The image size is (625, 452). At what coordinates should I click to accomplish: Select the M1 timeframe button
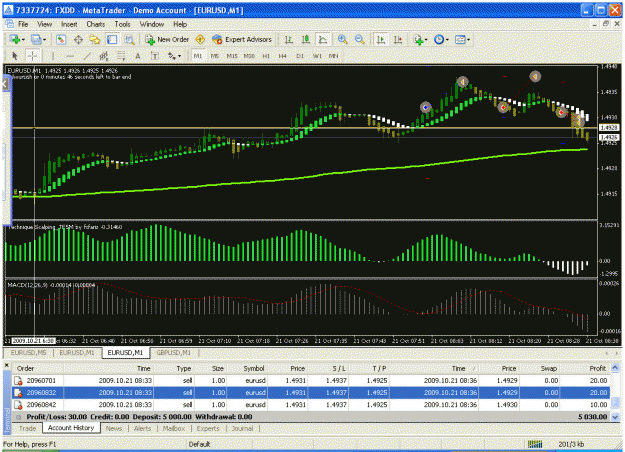198,56
